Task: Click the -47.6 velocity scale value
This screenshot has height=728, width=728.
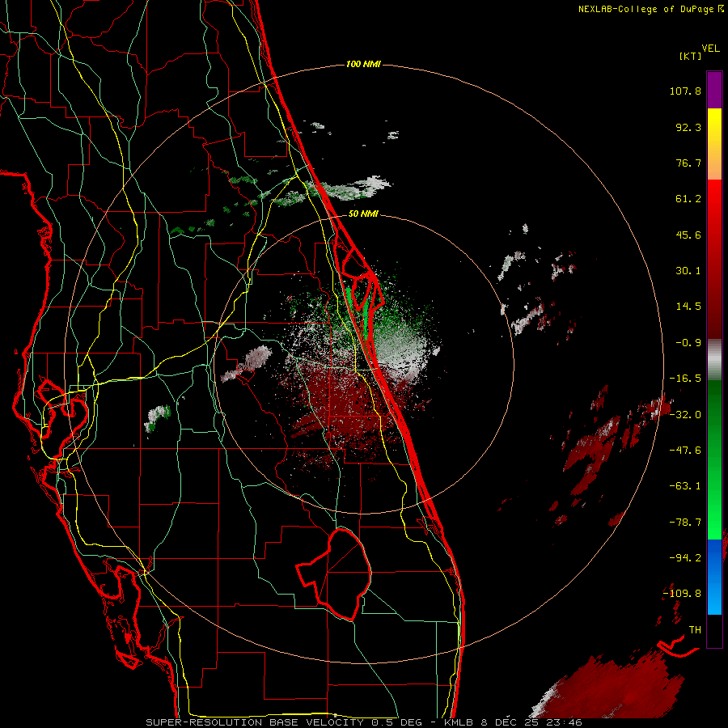Action: point(685,451)
